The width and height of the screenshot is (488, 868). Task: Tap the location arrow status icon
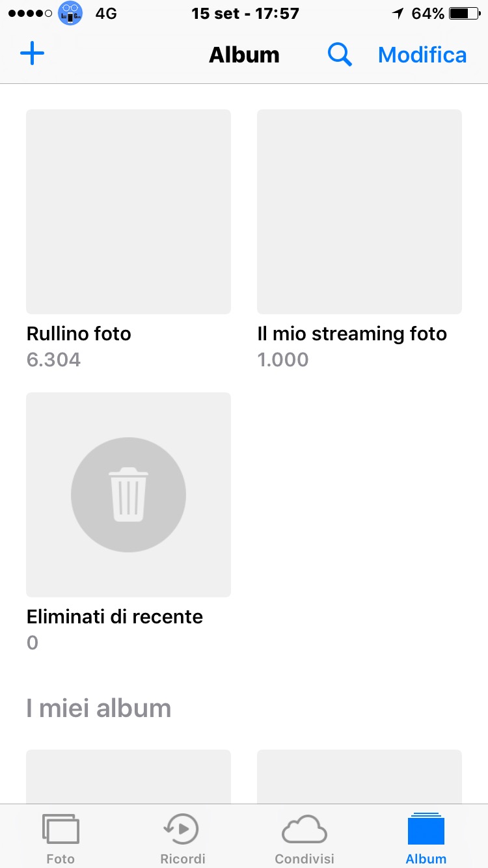pos(398,14)
